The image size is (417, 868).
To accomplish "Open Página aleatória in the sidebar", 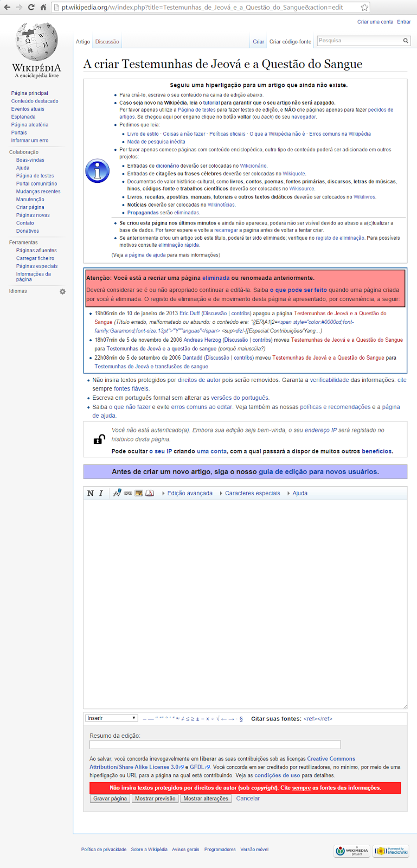I will (30, 125).
